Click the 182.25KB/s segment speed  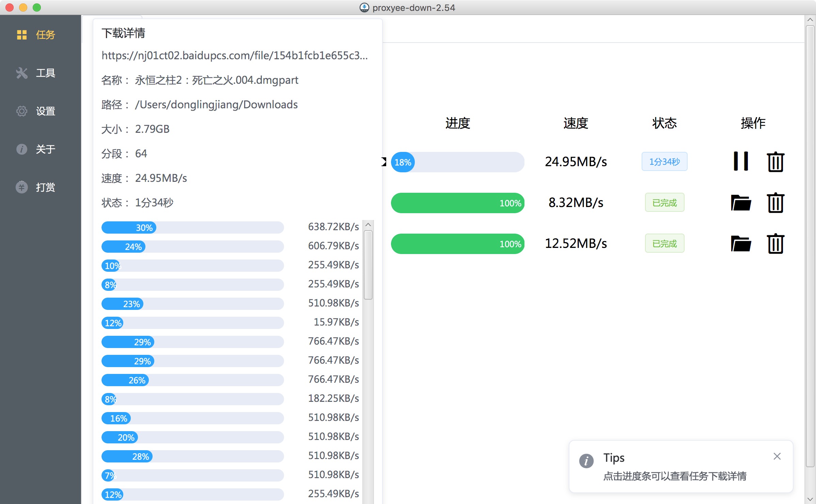click(333, 398)
